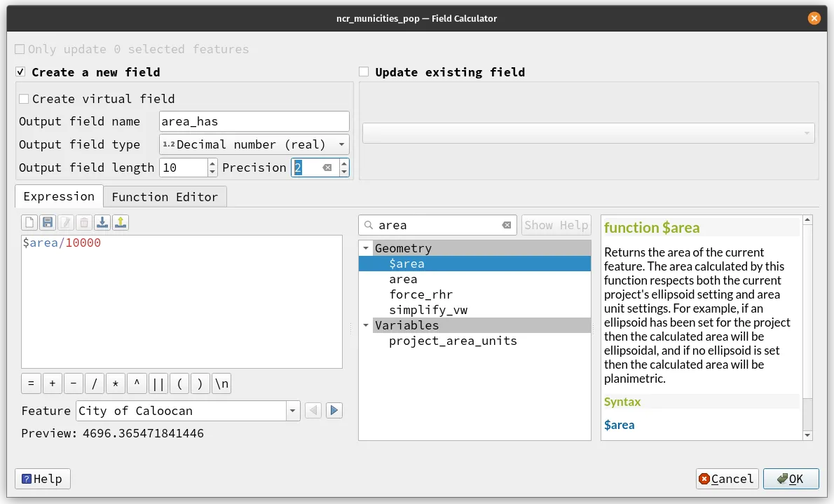
Task: Select the area function under Geometry
Action: [402, 278]
